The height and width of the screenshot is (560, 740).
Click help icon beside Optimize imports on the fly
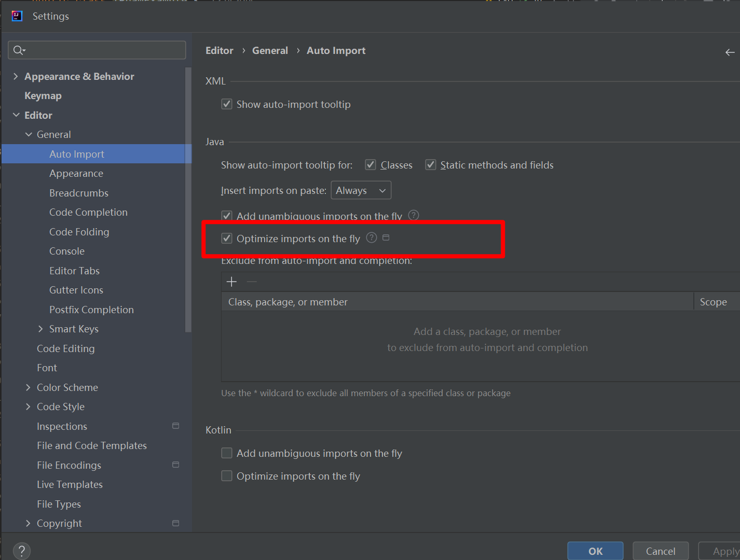point(372,237)
